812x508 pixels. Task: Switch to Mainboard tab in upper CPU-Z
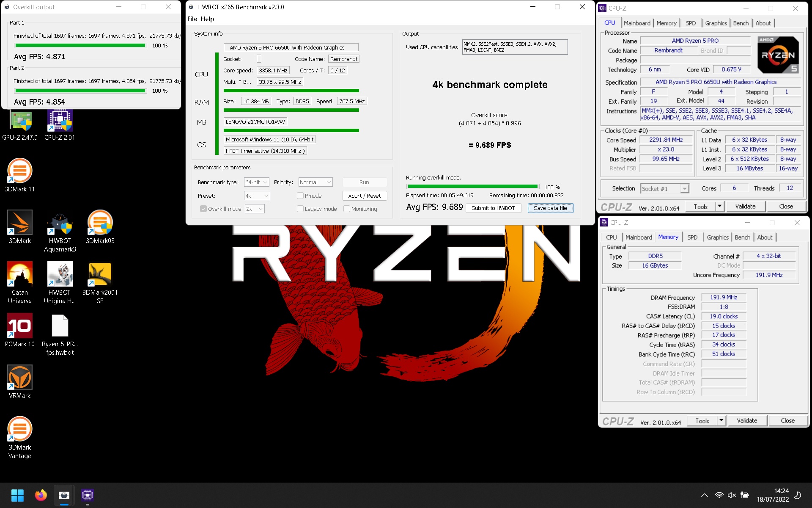(637, 23)
